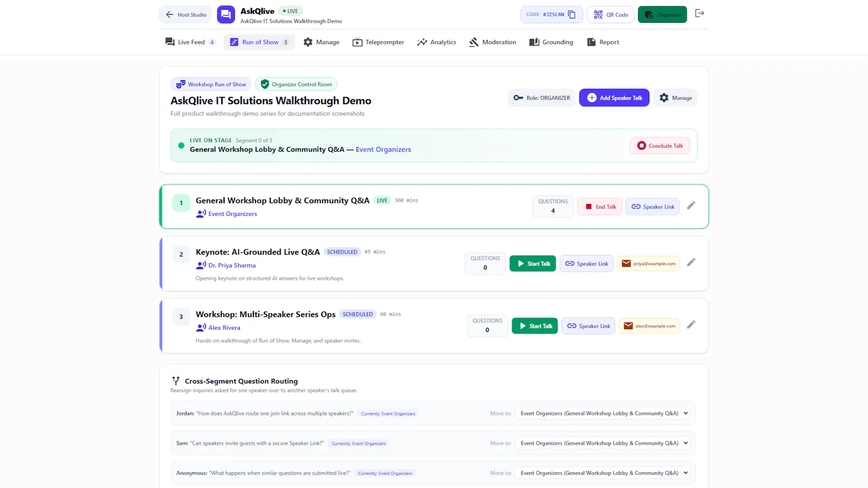Start the Multi-Speaker Series Ops workshop talk
Image resolution: width=868 pixels, height=488 pixels.
point(535,326)
